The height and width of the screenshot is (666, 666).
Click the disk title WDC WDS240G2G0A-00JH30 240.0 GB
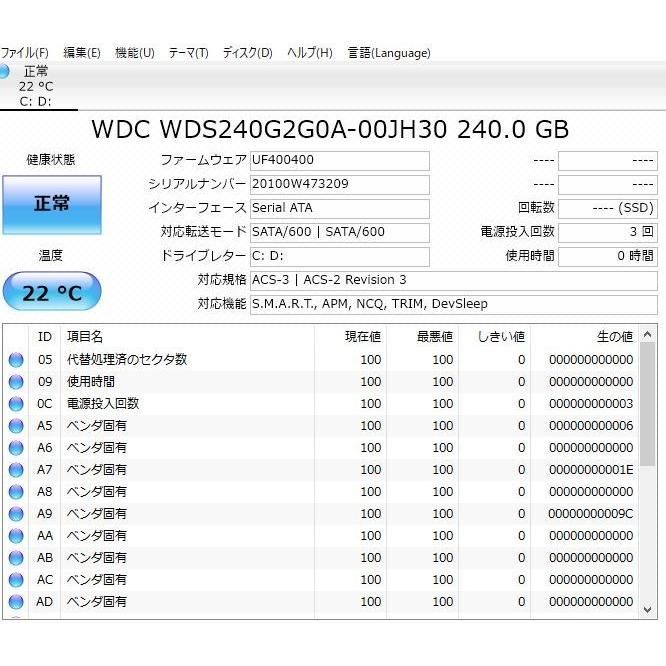click(x=330, y=129)
